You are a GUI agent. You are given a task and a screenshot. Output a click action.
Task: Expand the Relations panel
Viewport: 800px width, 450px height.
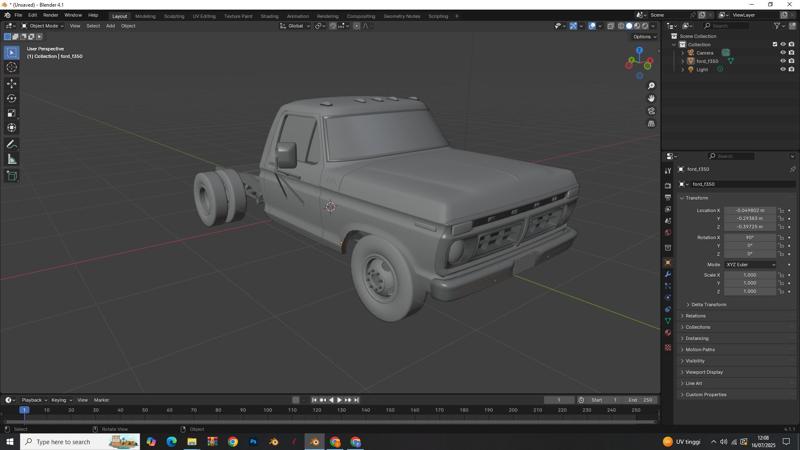[694, 316]
